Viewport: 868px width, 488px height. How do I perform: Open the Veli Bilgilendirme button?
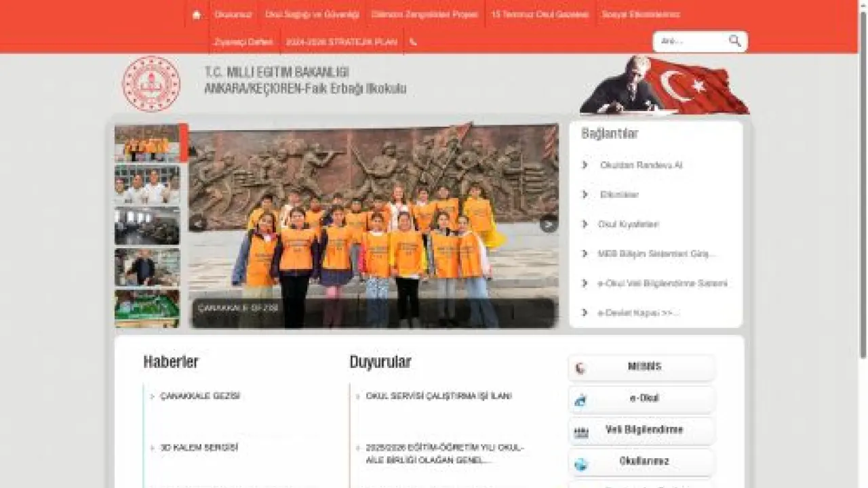[642, 430]
